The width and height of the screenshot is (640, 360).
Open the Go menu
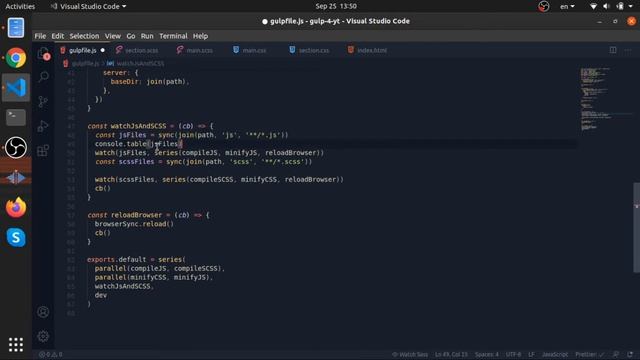[131, 36]
